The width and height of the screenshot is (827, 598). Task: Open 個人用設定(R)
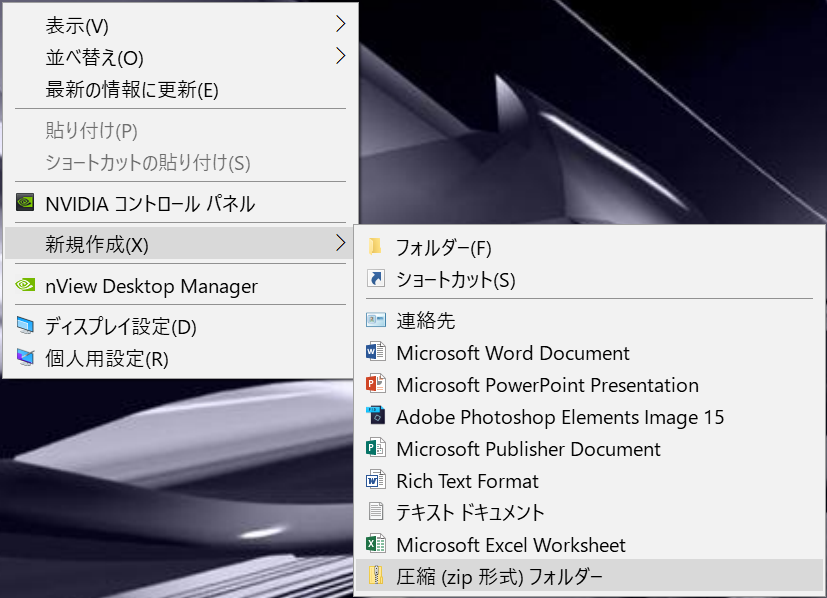coord(180,359)
